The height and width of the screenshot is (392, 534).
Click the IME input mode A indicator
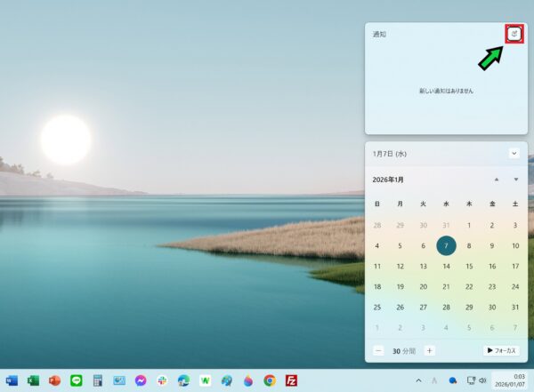click(434, 380)
